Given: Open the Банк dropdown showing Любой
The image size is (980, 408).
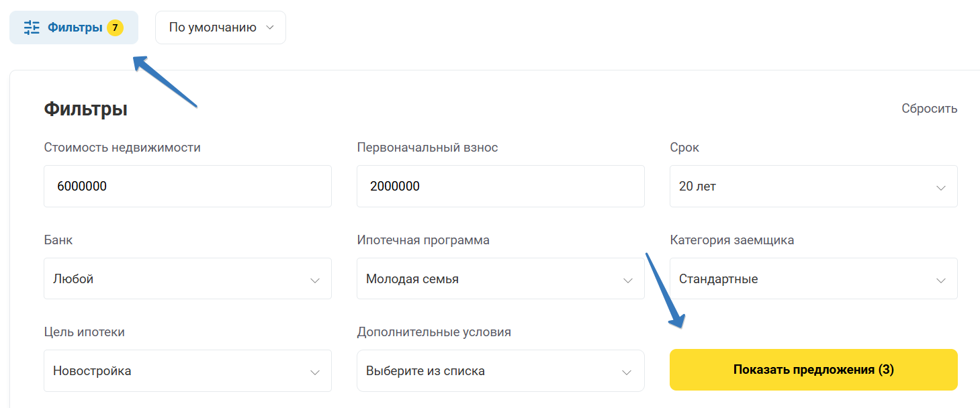Looking at the screenshot, I should pyautogui.click(x=187, y=278).
